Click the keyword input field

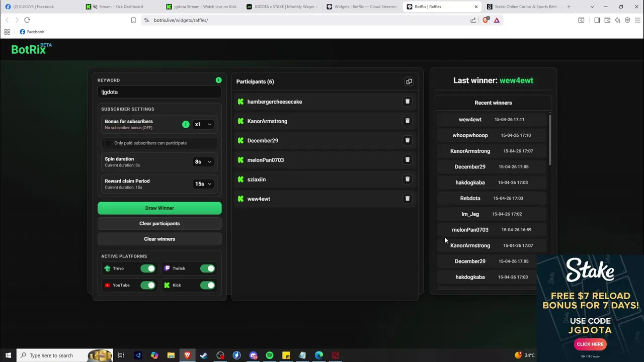point(159,92)
